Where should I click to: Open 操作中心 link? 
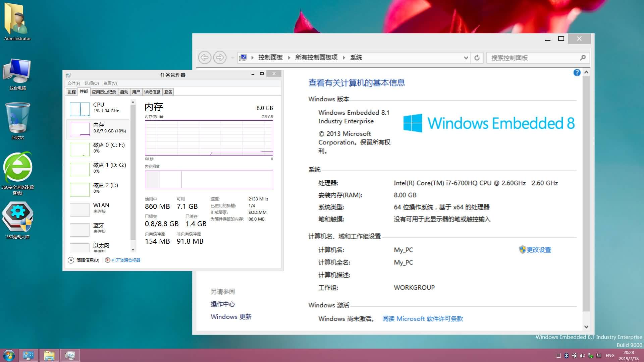[223, 304]
